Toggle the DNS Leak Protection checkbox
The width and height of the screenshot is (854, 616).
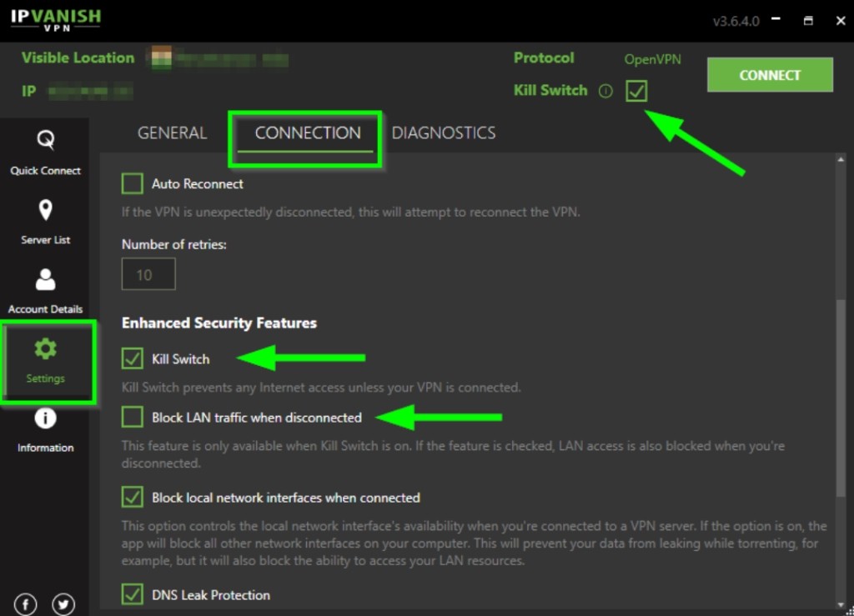coord(133,594)
